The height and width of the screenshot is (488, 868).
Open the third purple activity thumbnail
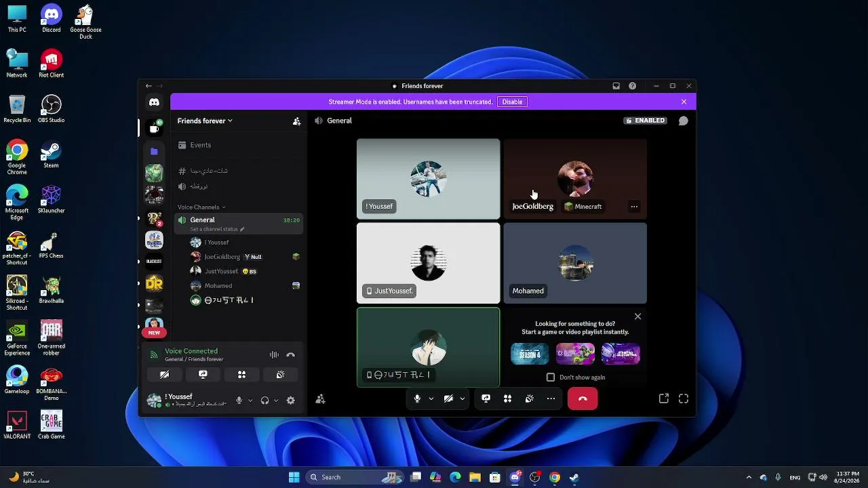tap(620, 354)
